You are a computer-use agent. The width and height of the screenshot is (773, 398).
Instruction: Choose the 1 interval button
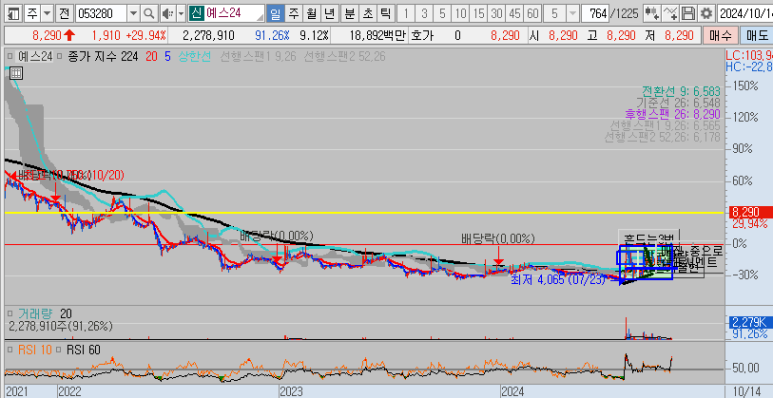pyautogui.click(x=406, y=13)
